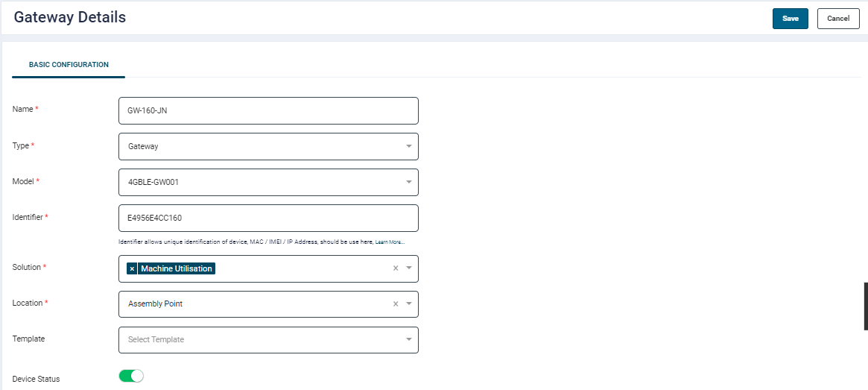Focus the Identifier field with E4956E4CC160
This screenshot has height=390, width=868.
[268, 218]
